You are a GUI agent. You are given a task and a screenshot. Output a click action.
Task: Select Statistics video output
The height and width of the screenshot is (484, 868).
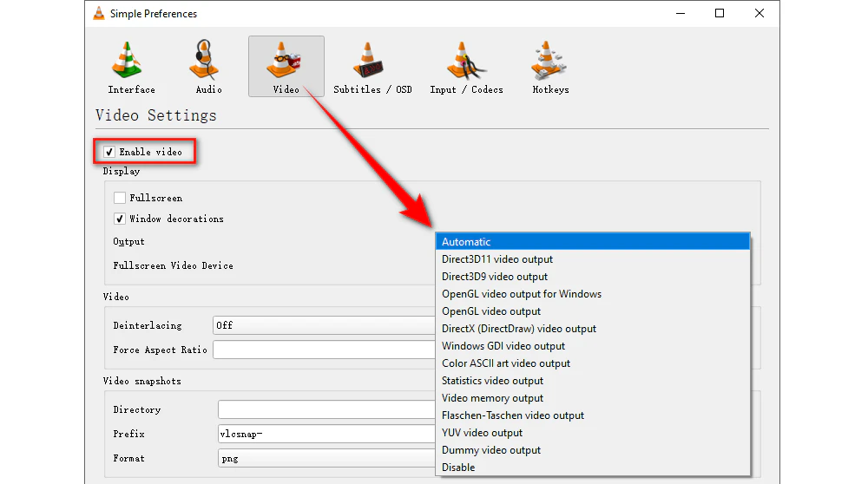(592, 381)
